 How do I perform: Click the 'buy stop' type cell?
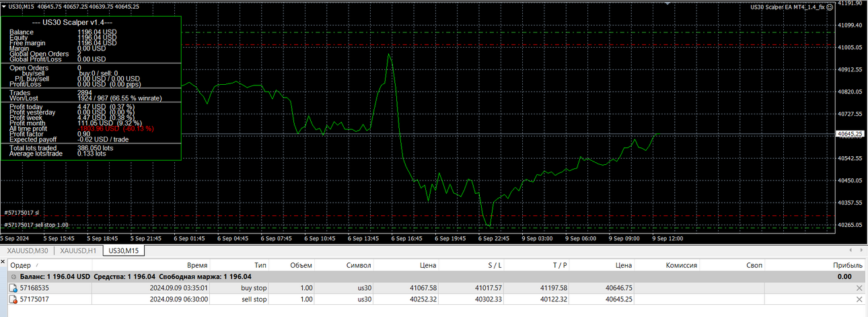pyautogui.click(x=253, y=288)
